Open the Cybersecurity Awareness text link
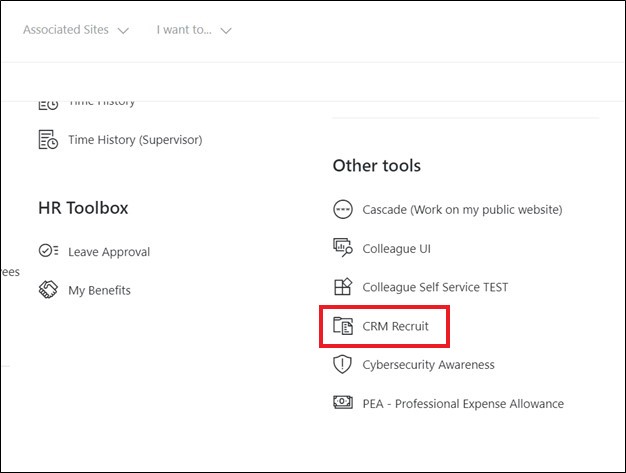This screenshot has height=473, width=626. point(428,365)
